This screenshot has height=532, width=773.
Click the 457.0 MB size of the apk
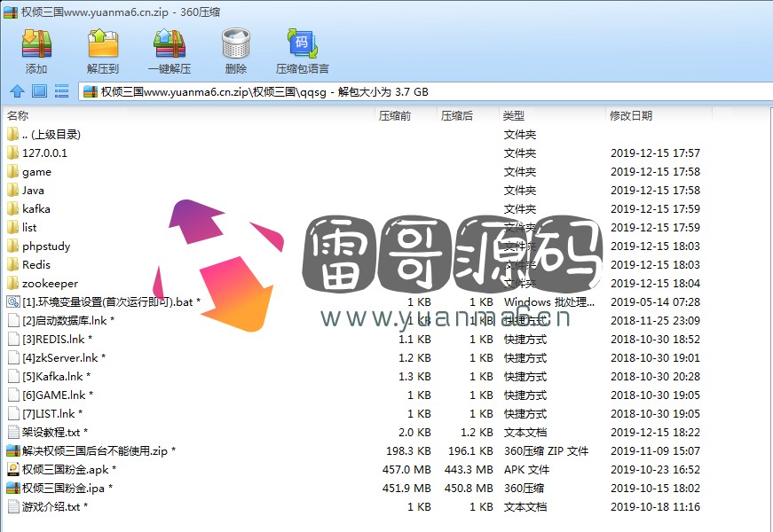pos(406,470)
